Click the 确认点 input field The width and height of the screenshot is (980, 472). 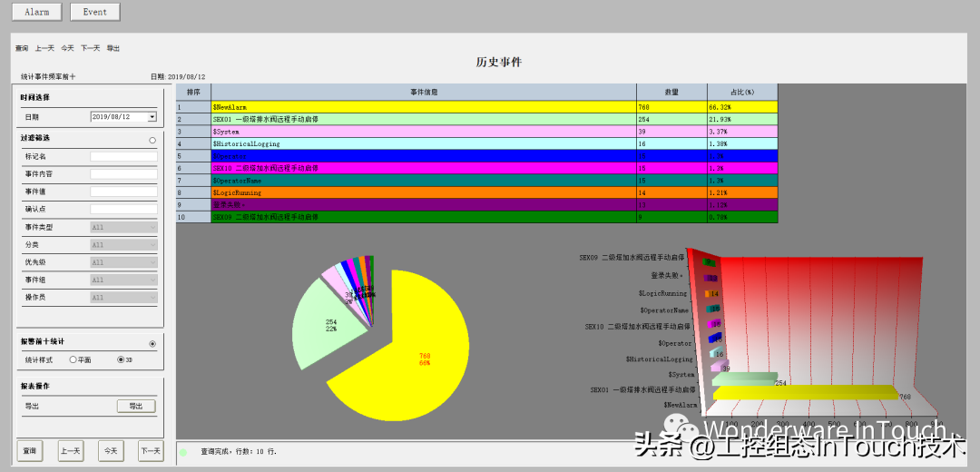click(x=123, y=210)
